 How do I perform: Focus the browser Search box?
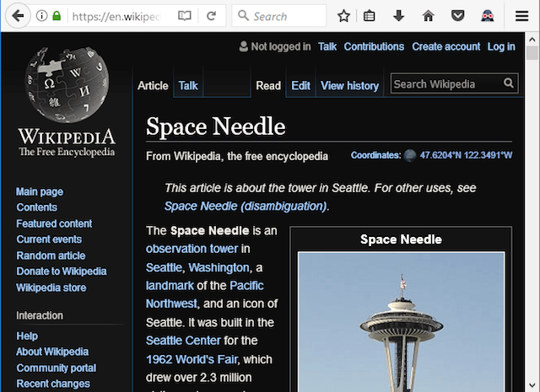click(279, 16)
